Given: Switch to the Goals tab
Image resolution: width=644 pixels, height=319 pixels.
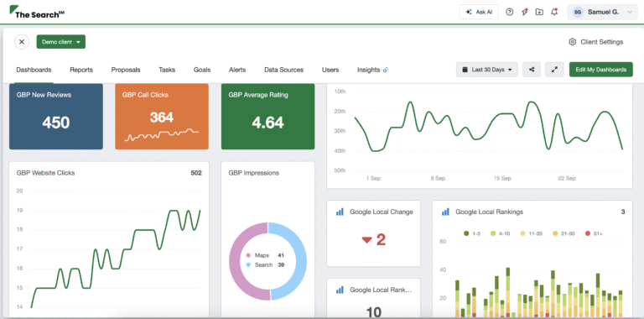Looking at the screenshot, I should (202, 70).
